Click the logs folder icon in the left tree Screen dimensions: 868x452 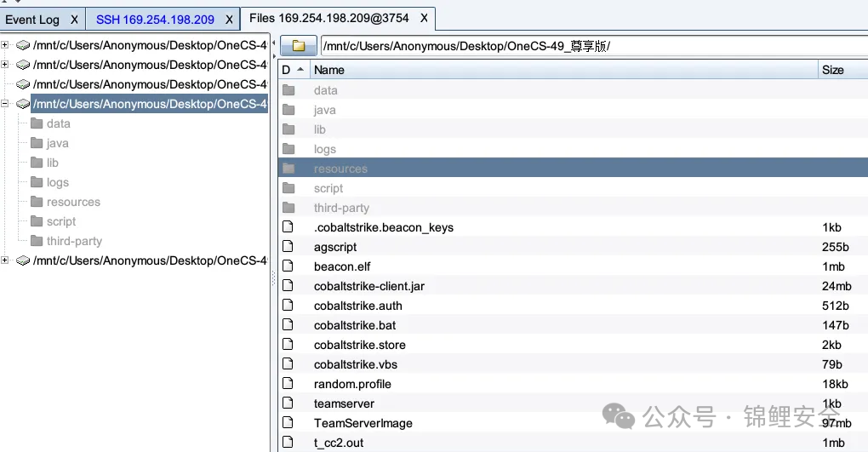[37, 182]
